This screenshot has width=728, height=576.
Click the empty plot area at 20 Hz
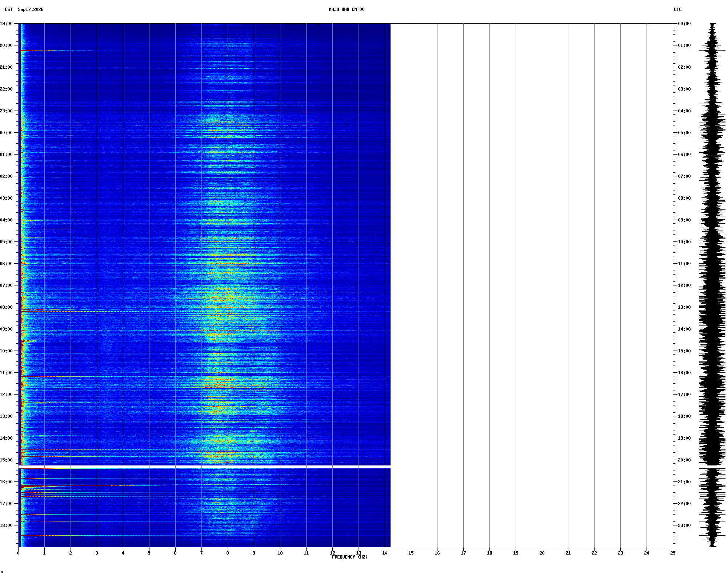(542, 285)
